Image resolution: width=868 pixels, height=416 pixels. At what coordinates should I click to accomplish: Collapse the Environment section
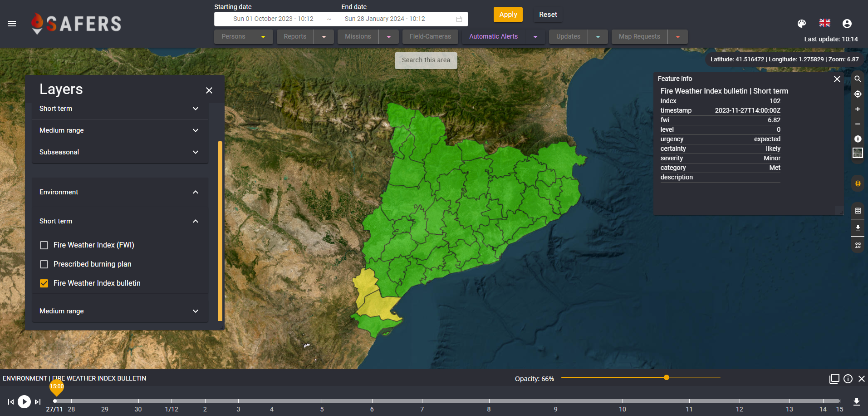point(120,192)
